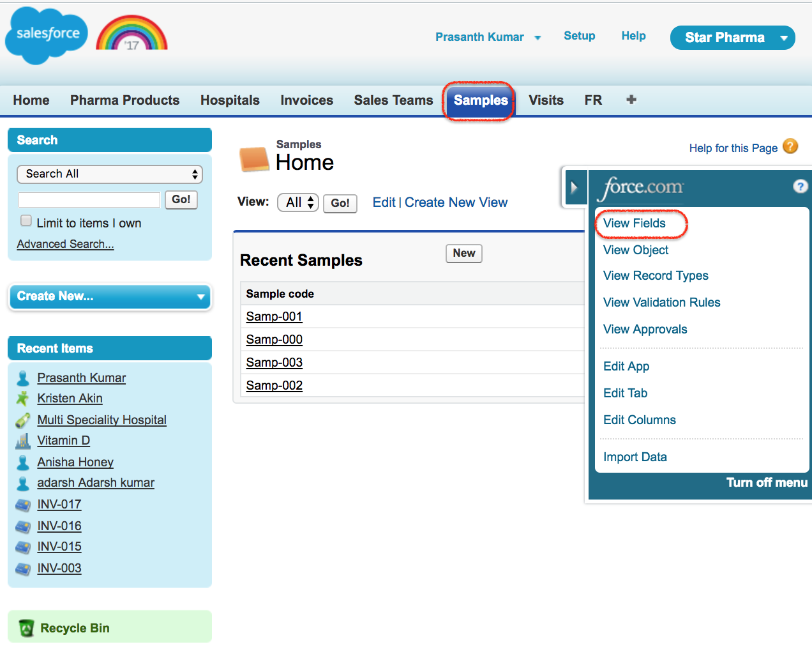Screen dimensions: 812x649
Task: Focus the sidebar search text field
Action: 89,200
